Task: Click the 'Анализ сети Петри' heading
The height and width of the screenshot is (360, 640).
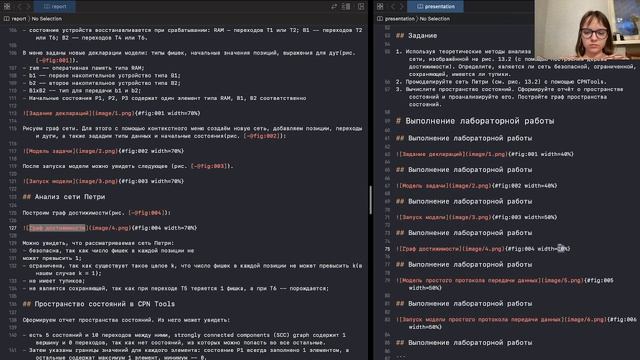Action: (70, 197)
